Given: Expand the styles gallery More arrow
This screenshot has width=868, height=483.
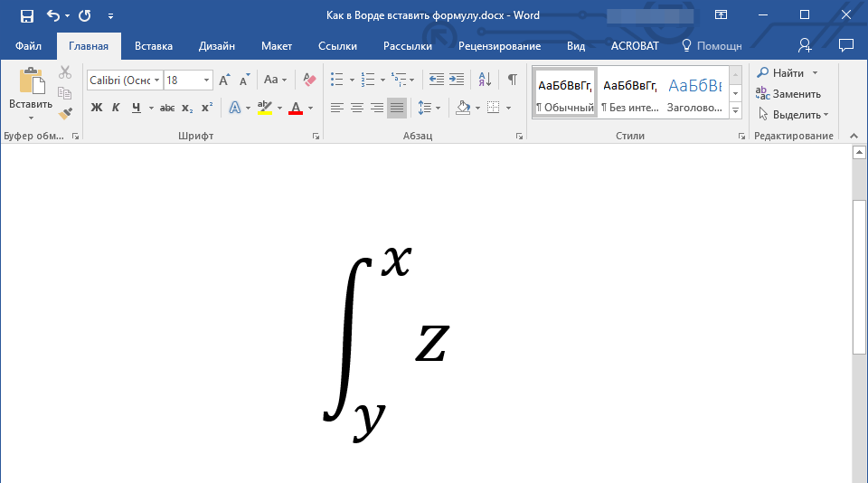Looking at the screenshot, I should click(x=736, y=110).
